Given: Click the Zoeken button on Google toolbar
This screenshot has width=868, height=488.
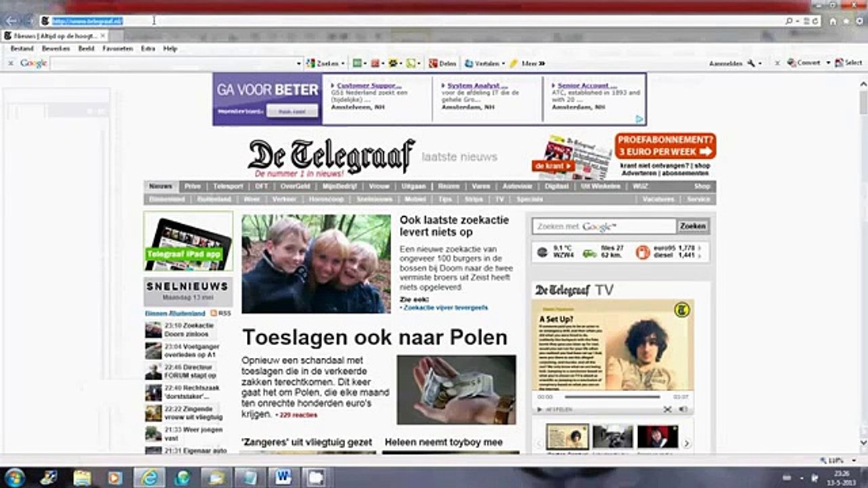Looking at the screenshot, I should 323,63.
